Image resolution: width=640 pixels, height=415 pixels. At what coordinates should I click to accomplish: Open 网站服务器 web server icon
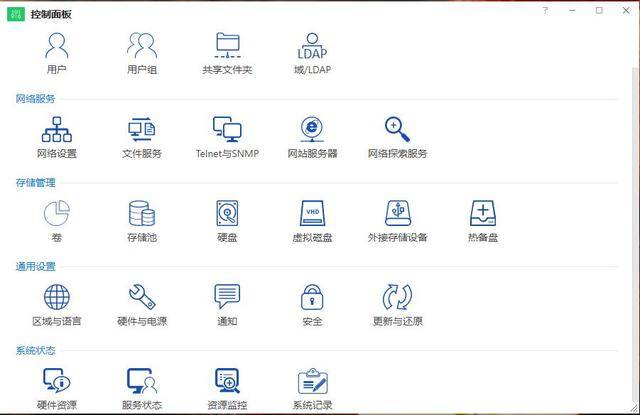(x=312, y=129)
